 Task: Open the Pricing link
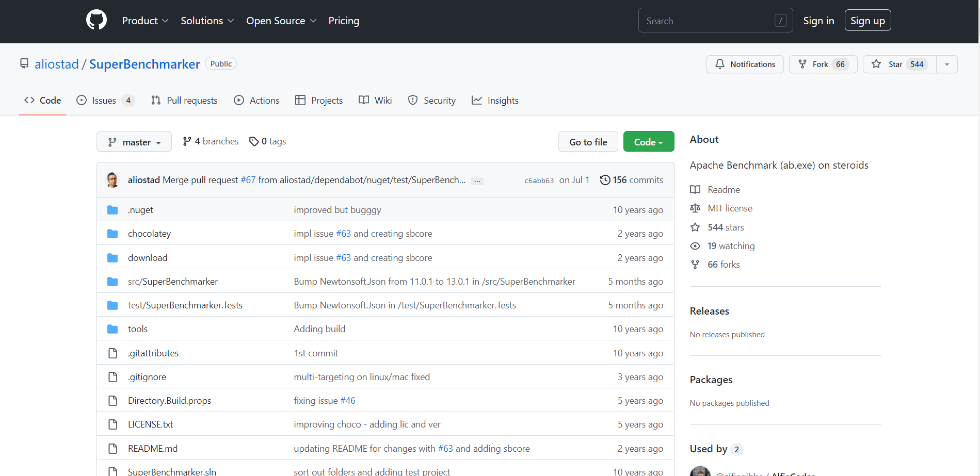[344, 21]
